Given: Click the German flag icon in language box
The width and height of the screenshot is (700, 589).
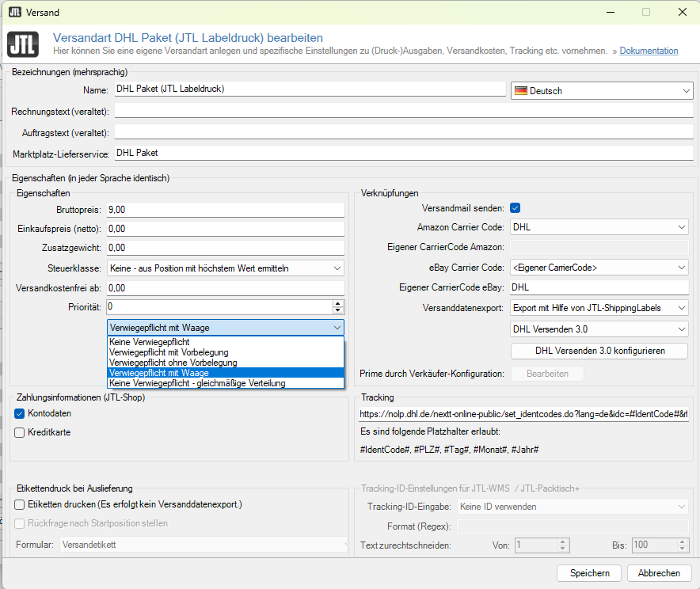Looking at the screenshot, I should click(520, 91).
